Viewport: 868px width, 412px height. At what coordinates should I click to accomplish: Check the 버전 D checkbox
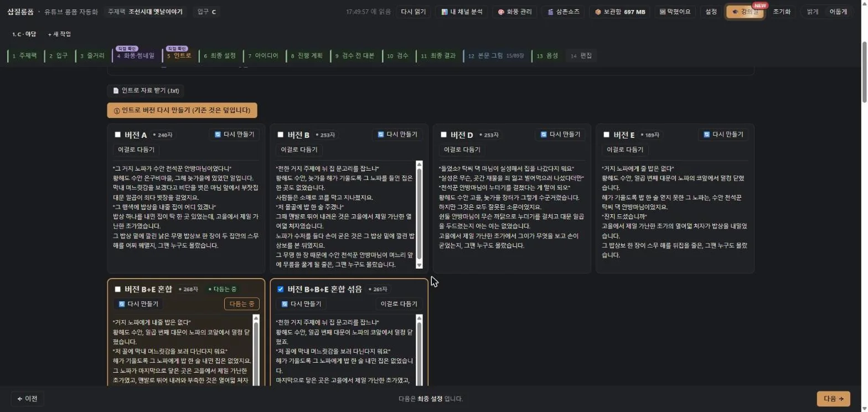pyautogui.click(x=443, y=135)
